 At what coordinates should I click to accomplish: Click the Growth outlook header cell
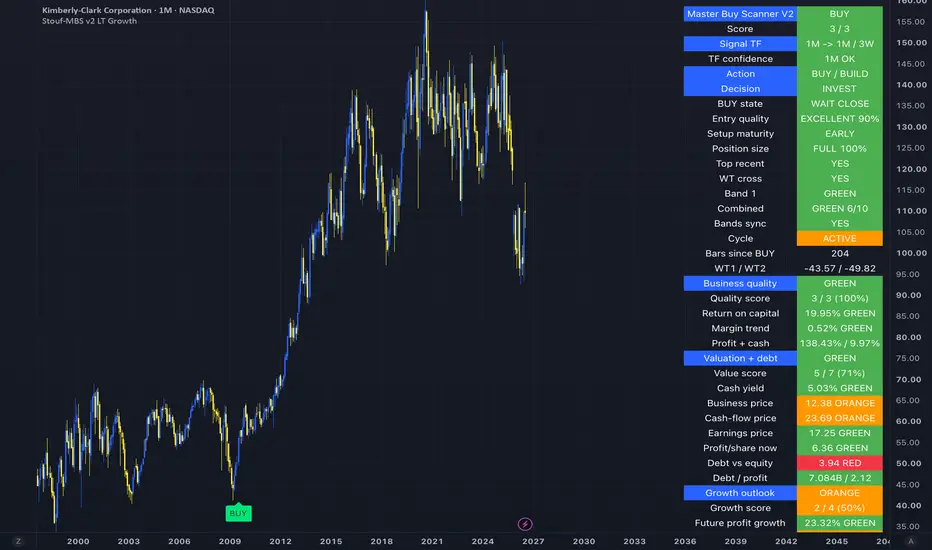(740, 493)
